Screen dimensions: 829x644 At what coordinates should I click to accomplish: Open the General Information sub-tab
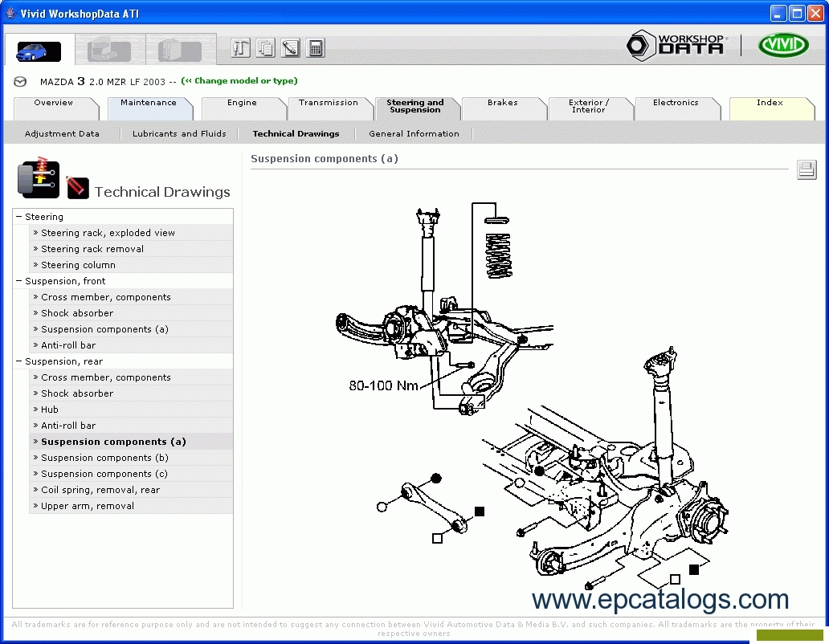point(414,133)
